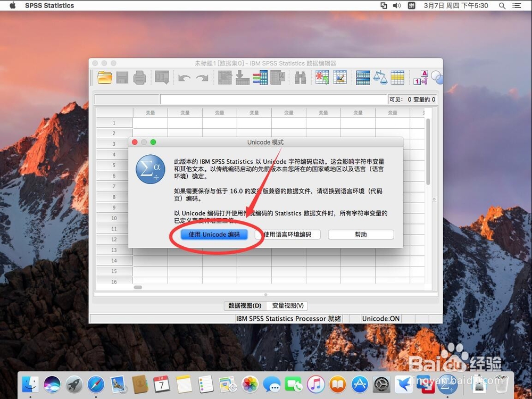Click the vertical scrollbar of the data grid

tap(428, 152)
